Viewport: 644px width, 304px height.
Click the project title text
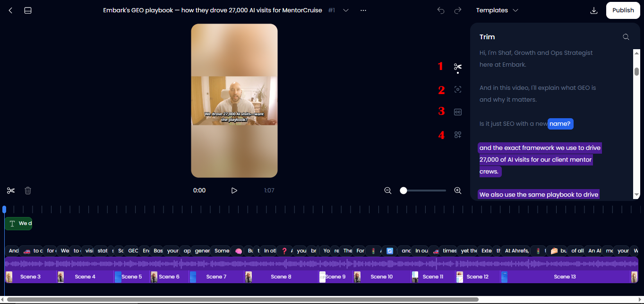click(212, 10)
